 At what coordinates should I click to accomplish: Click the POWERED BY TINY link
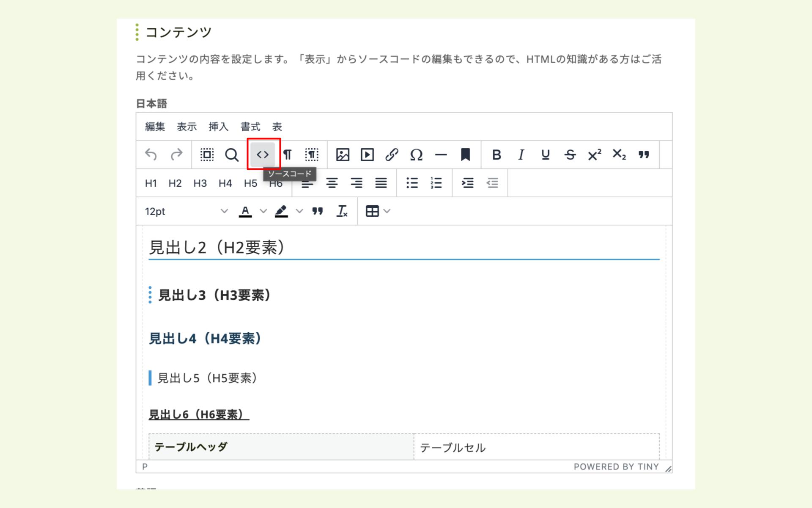[616, 467]
